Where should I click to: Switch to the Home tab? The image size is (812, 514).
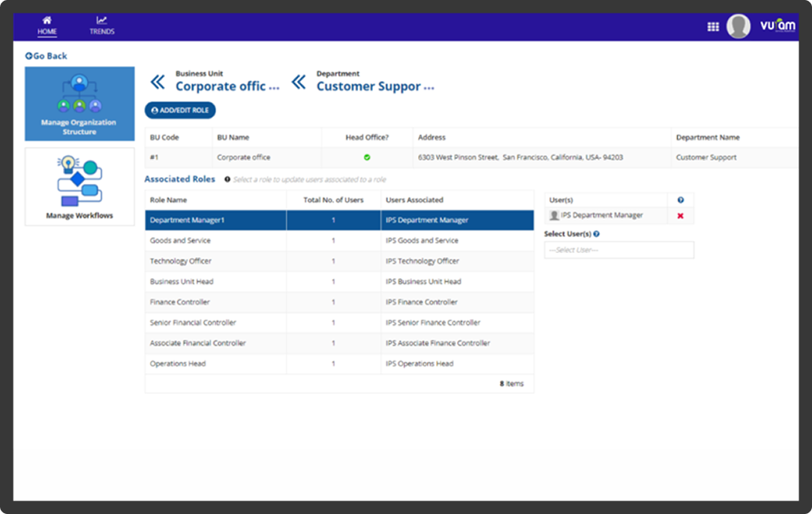click(x=48, y=32)
